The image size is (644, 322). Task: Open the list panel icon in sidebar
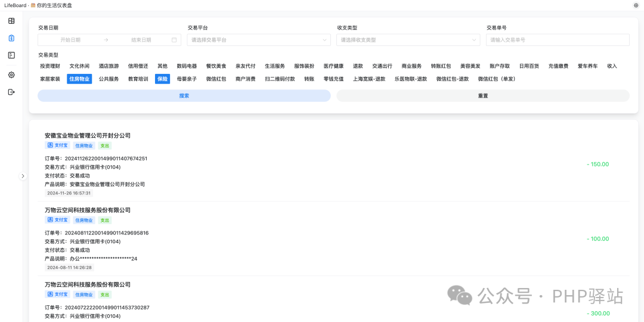tap(11, 55)
